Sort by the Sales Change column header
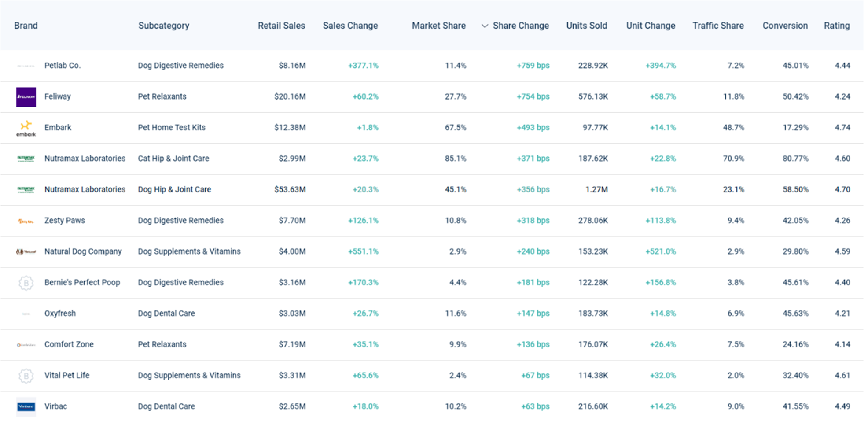Image resolution: width=868 pixels, height=421 pixels. click(x=350, y=26)
